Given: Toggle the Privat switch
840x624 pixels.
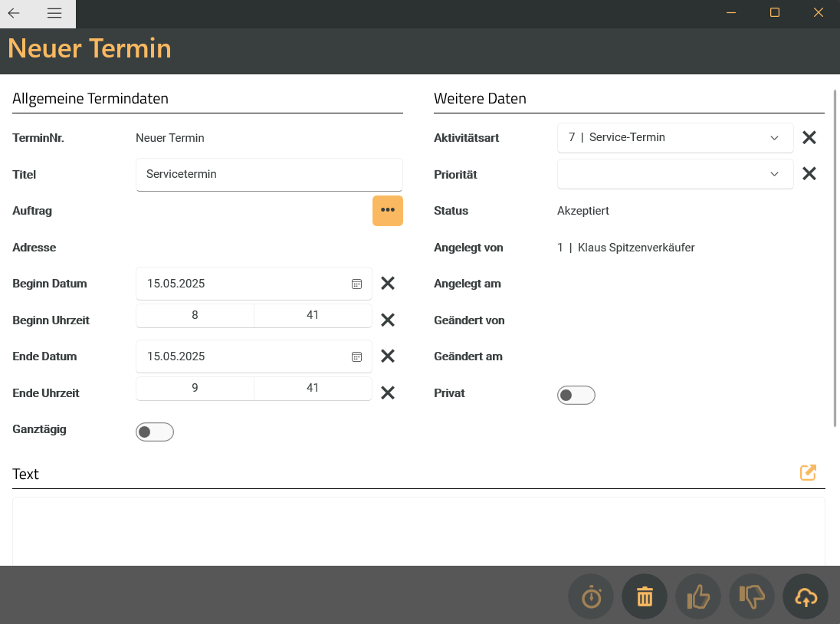Looking at the screenshot, I should click(x=576, y=396).
